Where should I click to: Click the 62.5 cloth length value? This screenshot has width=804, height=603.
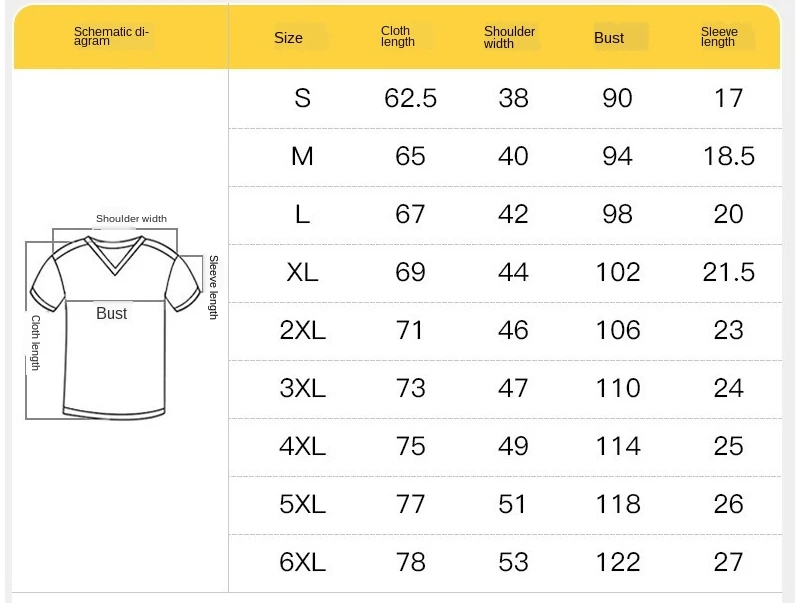pyautogui.click(x=410, y=98)
